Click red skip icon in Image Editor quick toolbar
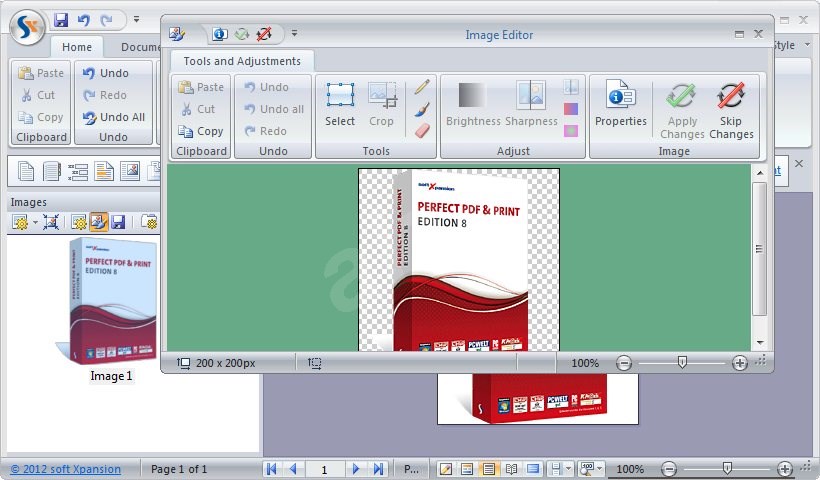 (264, 35)
